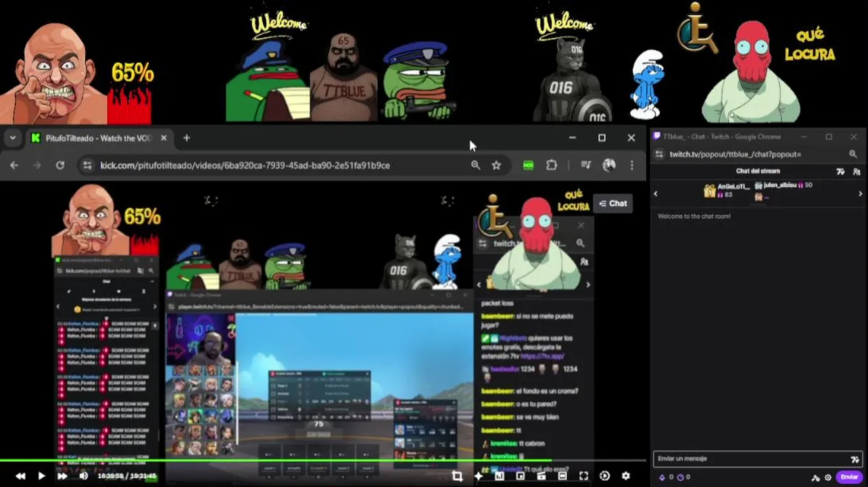
Task: Play the Kick VOD video
Action: click(41, 476)
